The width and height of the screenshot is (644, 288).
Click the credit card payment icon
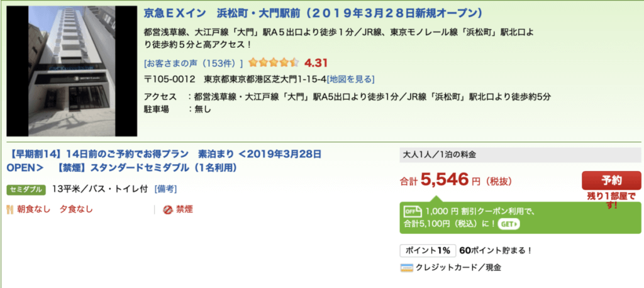click(407, 267)
